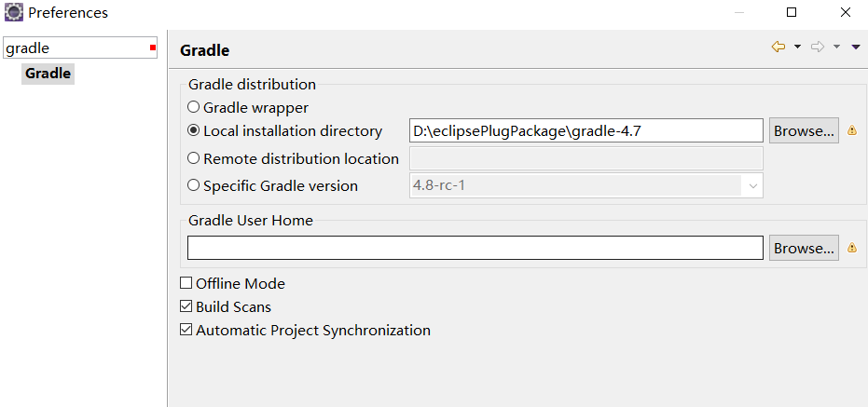Screen dimensions: 868x407
Task: Click the Gradle User Home text field
Action: [x=475, y=249]
